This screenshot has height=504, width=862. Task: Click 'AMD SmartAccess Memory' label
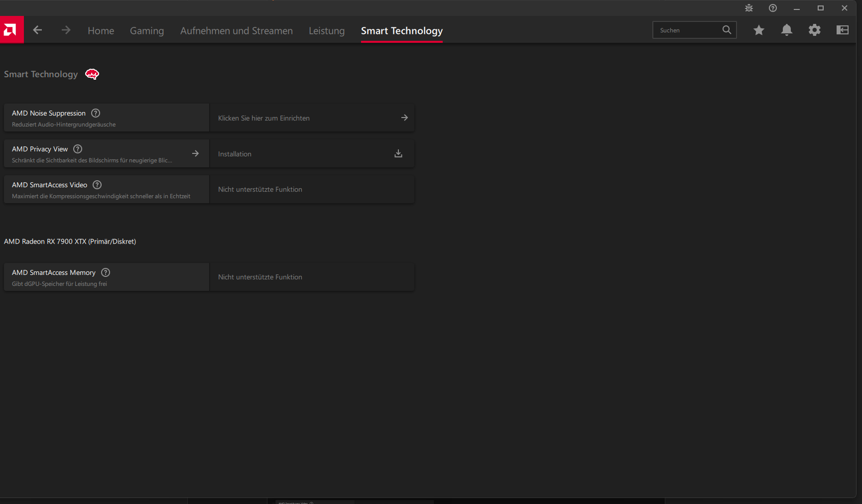click(x=54, y=273)
